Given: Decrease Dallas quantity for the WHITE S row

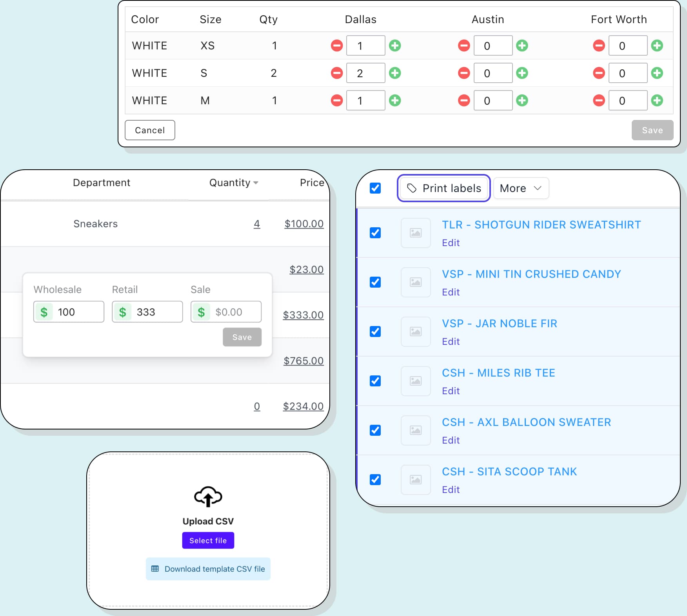Looking at the screenshot, I should click(336, 73).
